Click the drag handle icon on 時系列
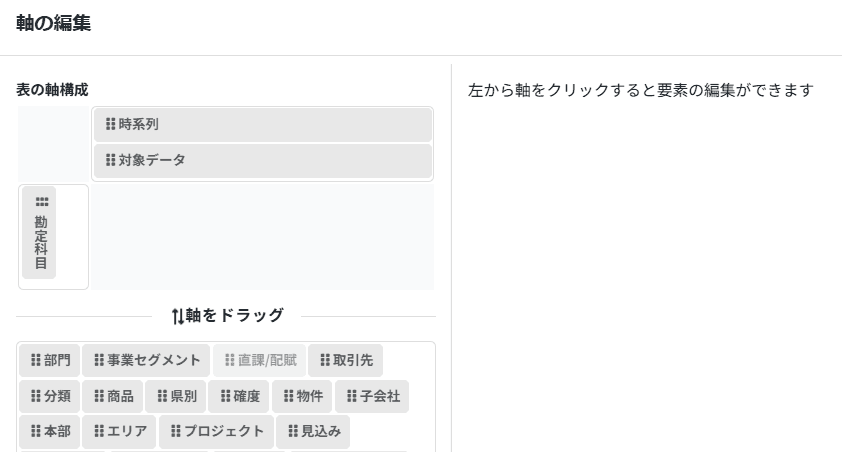 110,125
